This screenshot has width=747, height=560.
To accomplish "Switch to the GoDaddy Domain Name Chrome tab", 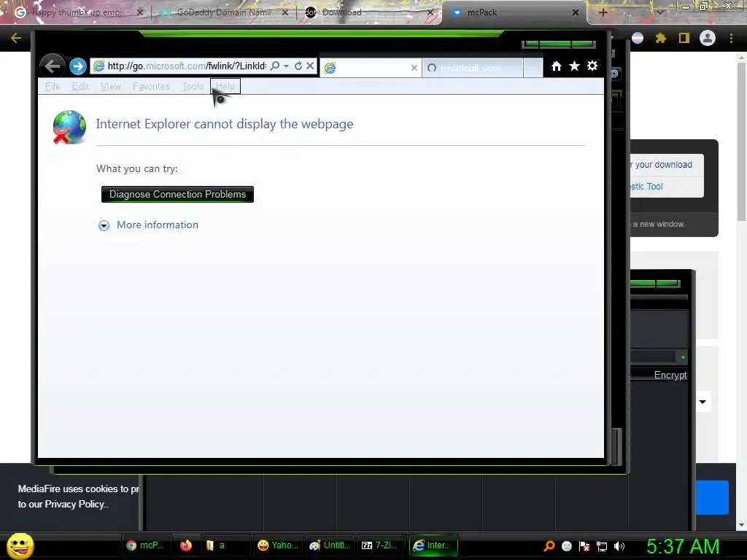I will tap(225, 12).
